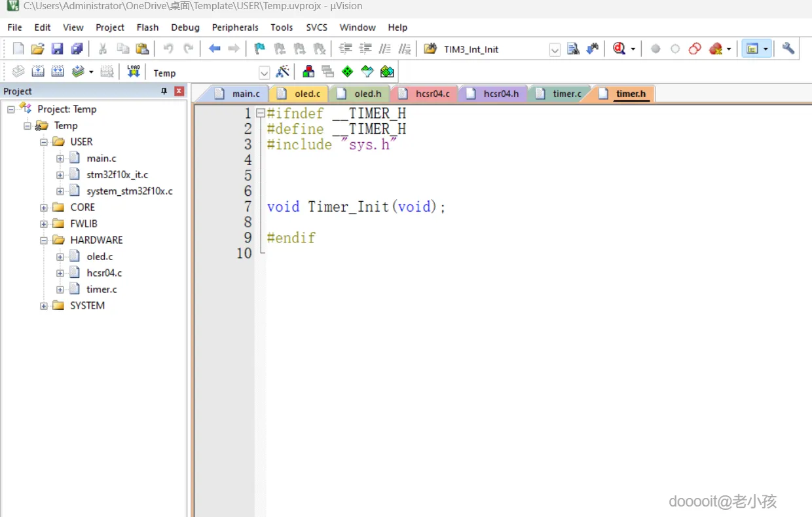812x517 pixels.
Task: Expand the CORE folder in project tree
Action: (x=44, y=208)
